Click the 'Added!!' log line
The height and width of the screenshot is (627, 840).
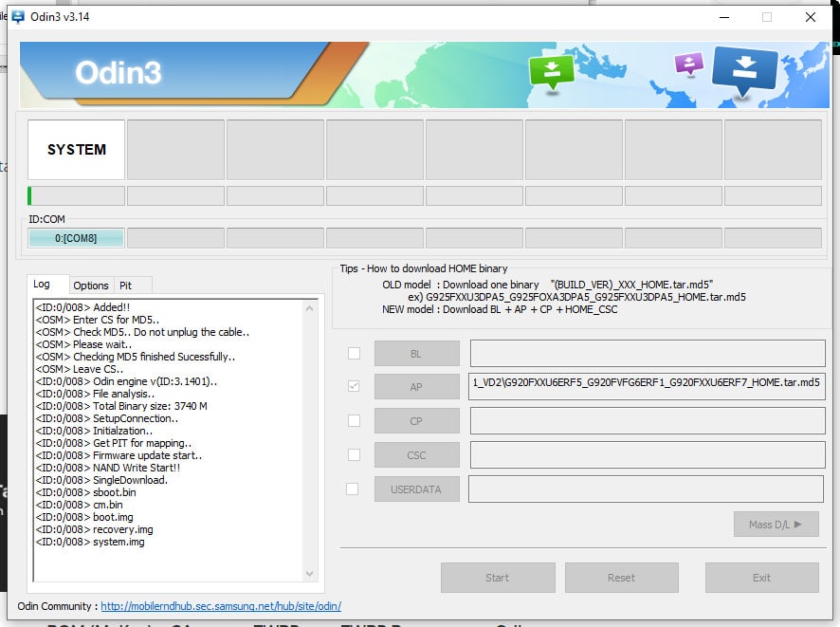[82, 307]
